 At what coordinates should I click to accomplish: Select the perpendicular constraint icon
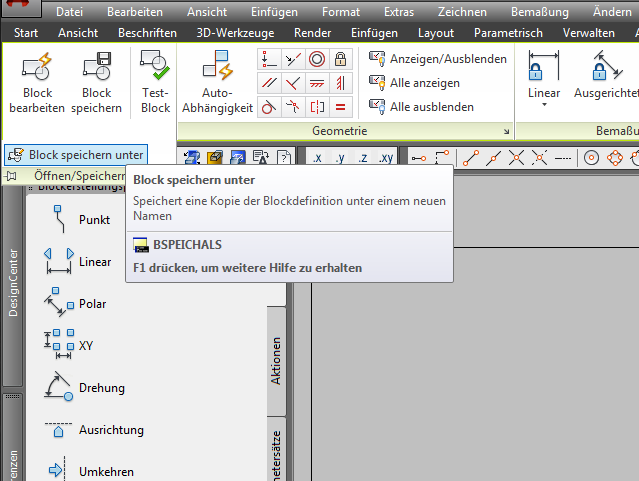pos(293,83)
